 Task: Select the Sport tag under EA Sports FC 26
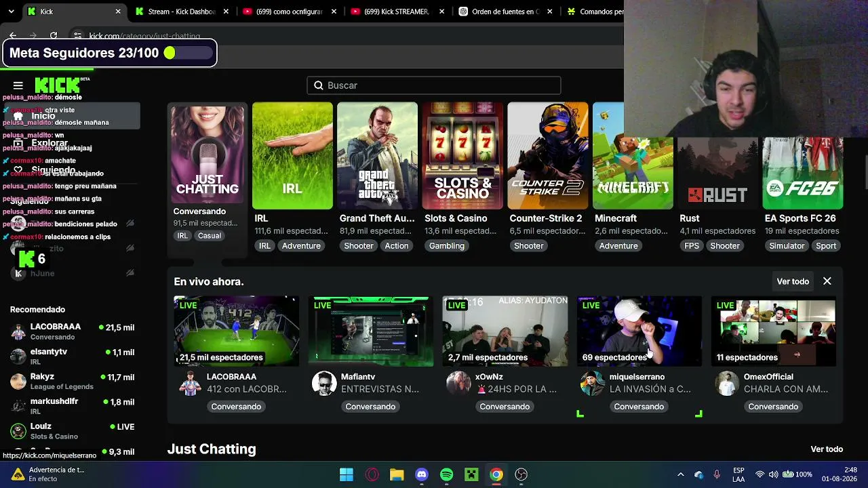(826, 246)
